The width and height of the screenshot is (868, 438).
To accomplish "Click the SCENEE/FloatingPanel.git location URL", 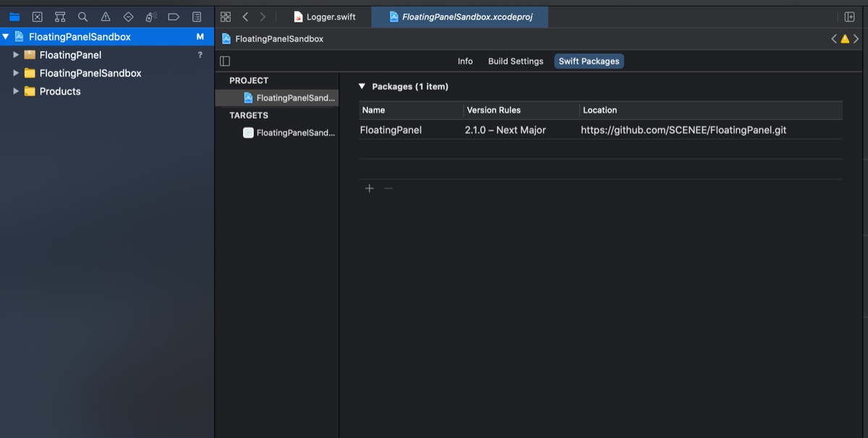I will pos(684,130).
